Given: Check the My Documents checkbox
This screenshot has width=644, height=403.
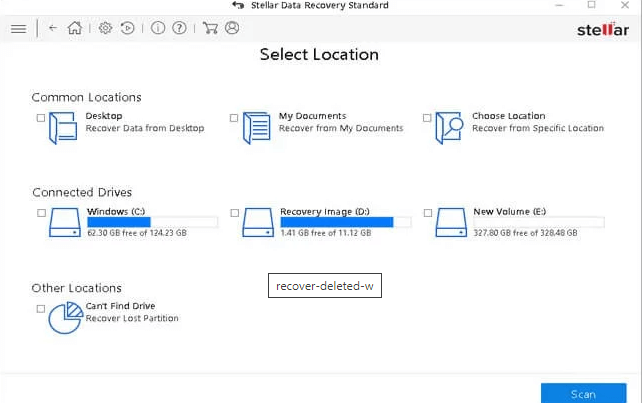Looking at the screenshot, I should point(234,118).
